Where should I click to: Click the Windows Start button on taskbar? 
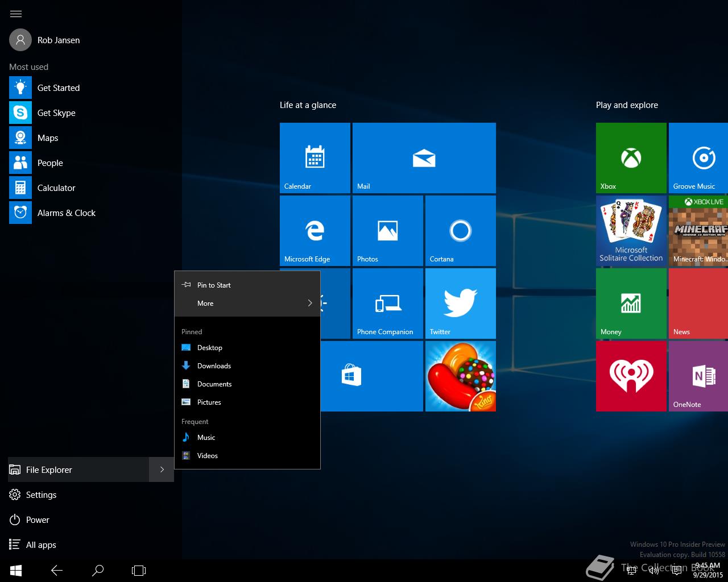pos(16,570)
